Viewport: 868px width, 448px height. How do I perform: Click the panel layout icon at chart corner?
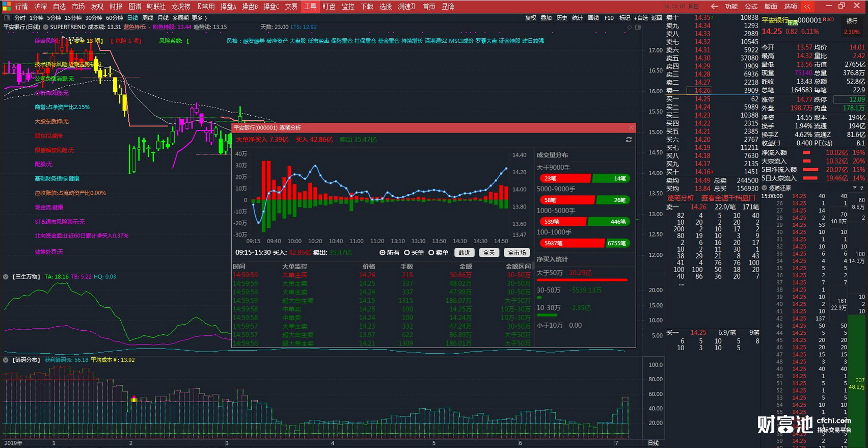coord(638,27)
